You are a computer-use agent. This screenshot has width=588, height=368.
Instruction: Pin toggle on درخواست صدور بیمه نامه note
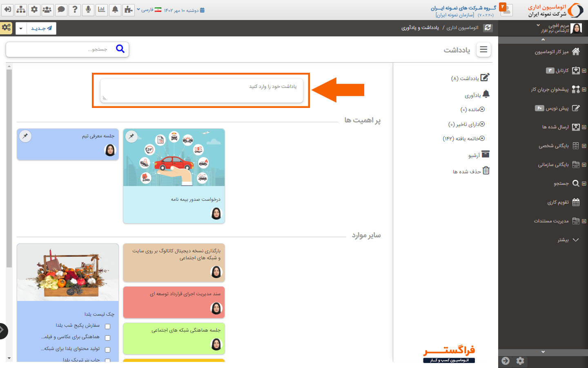[x=131, y=136]
